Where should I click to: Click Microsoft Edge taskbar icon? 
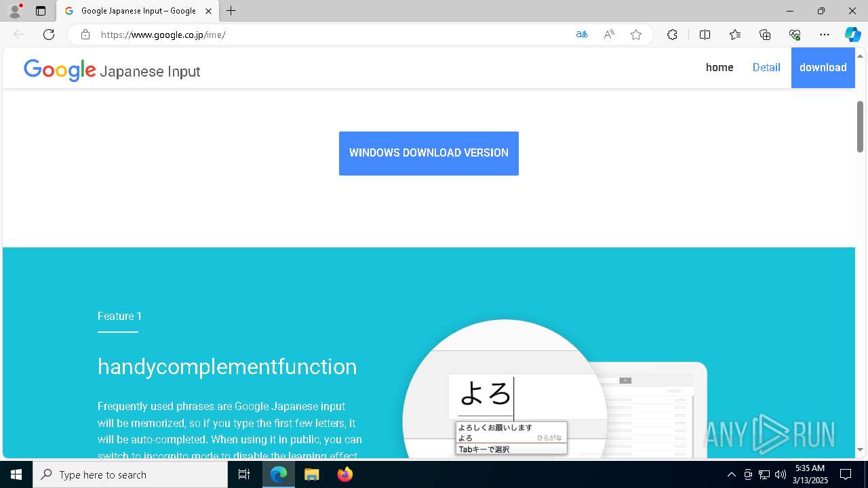click(x=279, y=474)
